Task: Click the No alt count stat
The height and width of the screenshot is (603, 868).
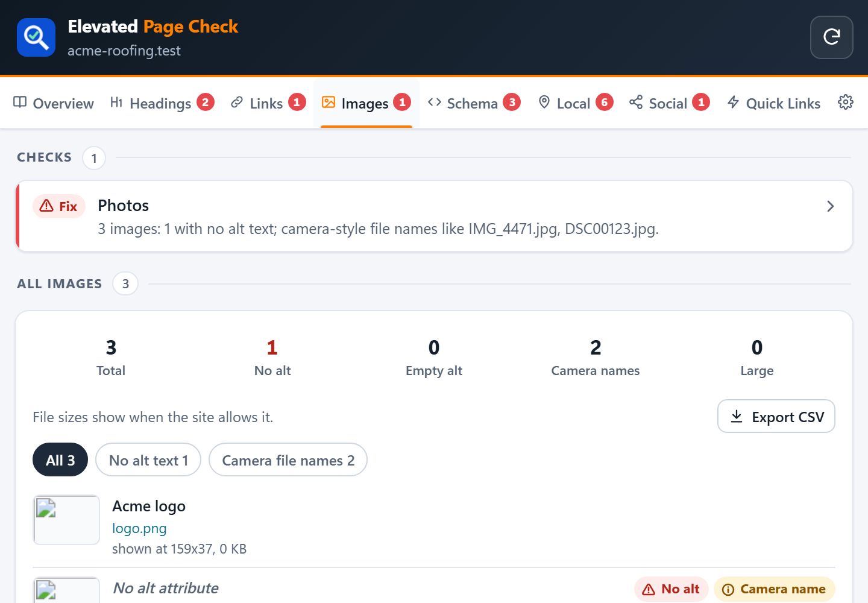Action: 272,357
